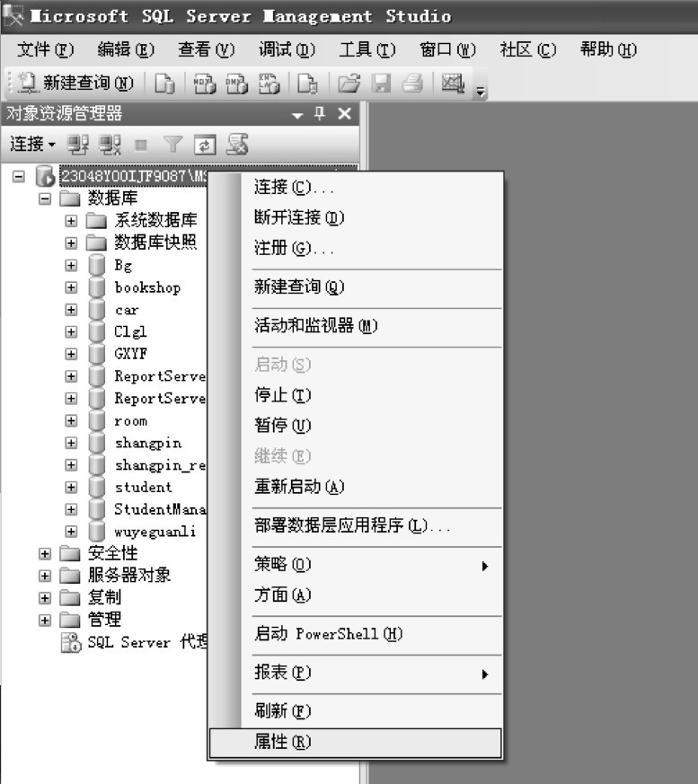
Task: Open the 帮助(H) menu
Action: point(608,49)
